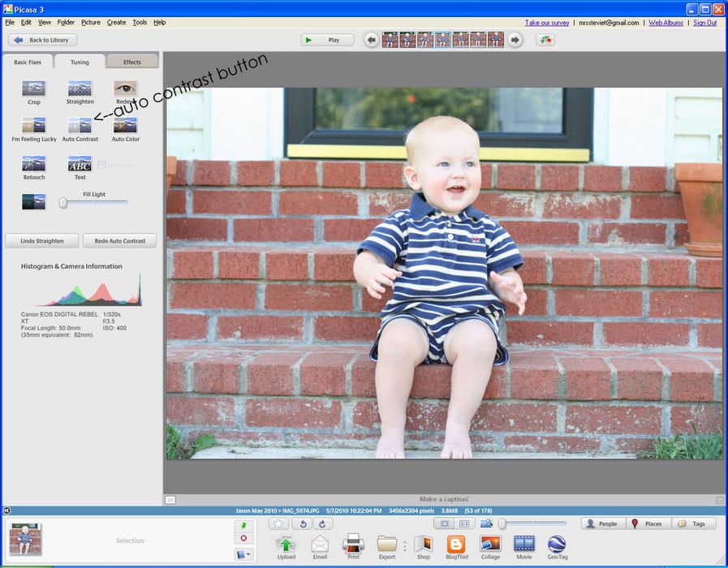Collapse the bottom panel with double-arrow
Viewport: 728px width, 568px height.
point(6,510)
